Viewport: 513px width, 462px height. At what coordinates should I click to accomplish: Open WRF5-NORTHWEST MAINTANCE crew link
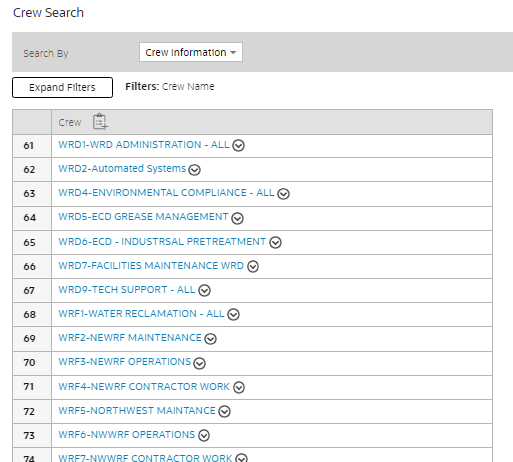[x=137, y=411]
